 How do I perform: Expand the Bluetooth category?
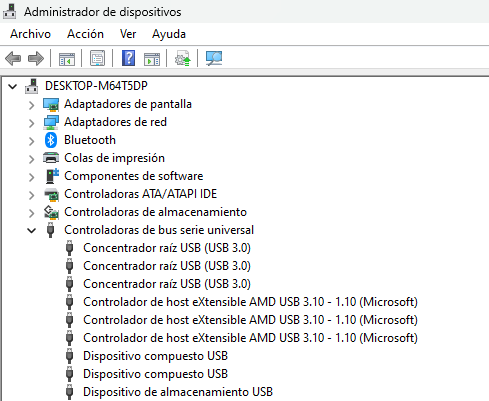pos(31,141)
